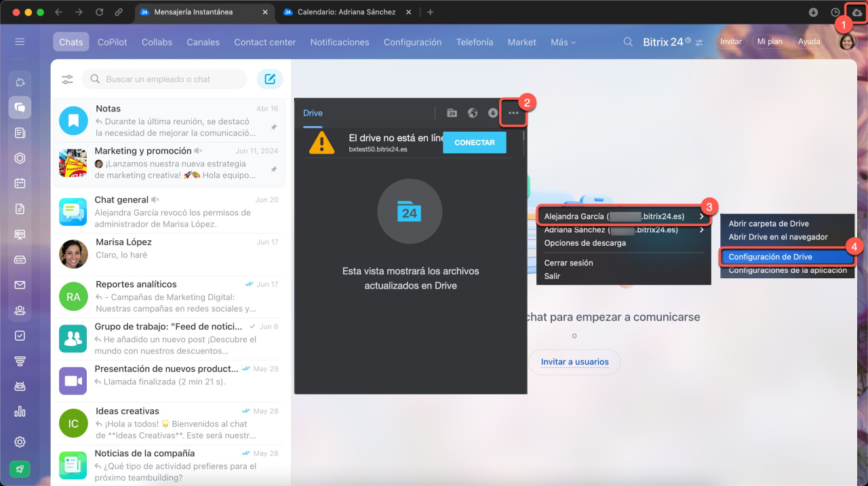Click the download arrow icon in Drive panel
Viewport: 868px width, 486px height.
point(493,113)
